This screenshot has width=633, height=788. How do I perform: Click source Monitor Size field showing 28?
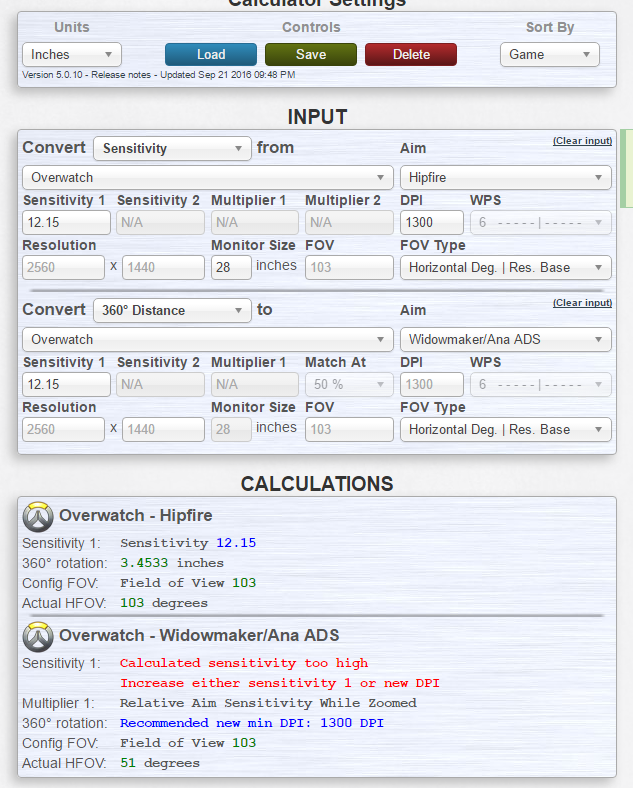click(x=231, y=267)
